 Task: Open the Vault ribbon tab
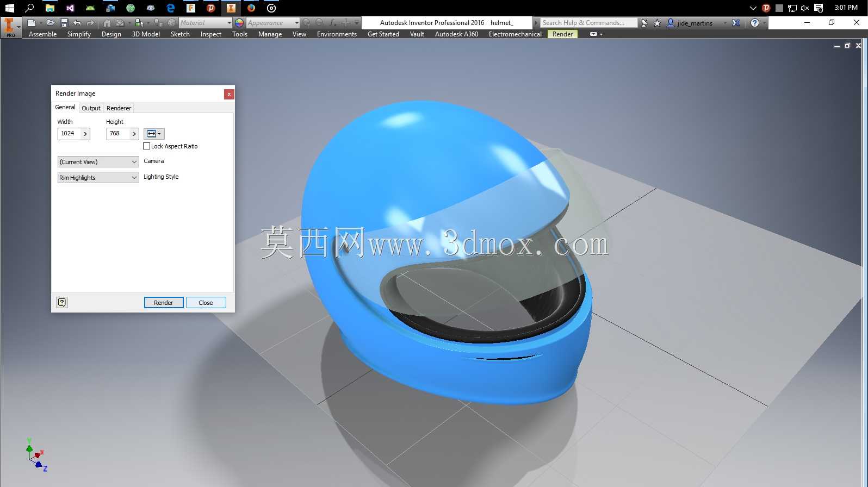point(417,34)
